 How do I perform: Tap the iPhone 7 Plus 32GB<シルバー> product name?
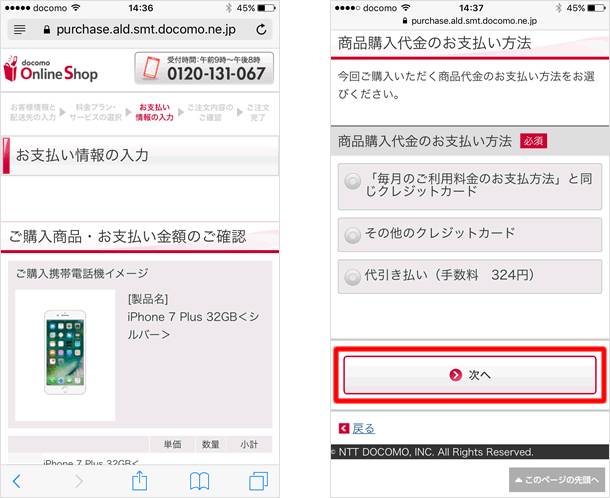(193, 326)
